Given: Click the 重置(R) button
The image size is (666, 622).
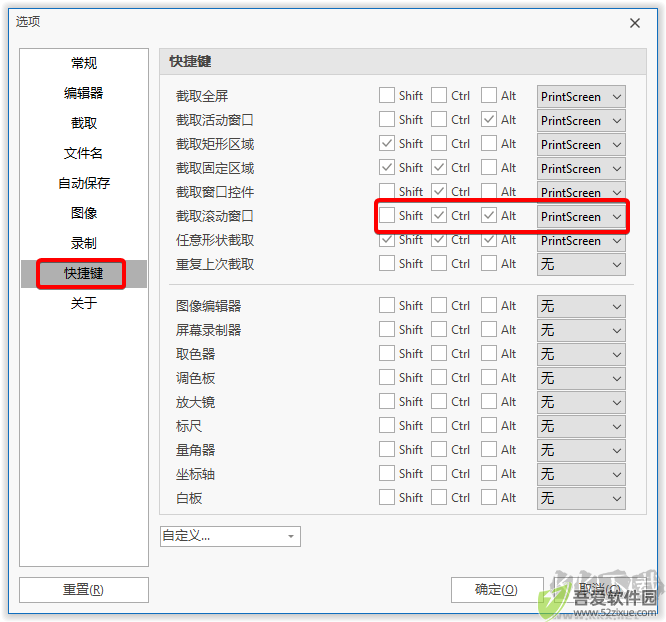Looking at the screenshot, I should [84, 590].
